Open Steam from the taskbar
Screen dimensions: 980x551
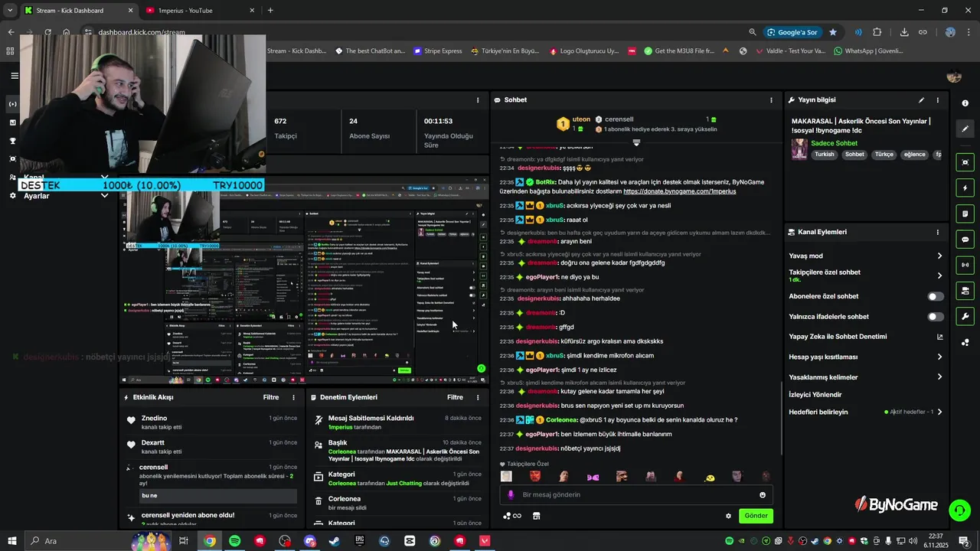[x=335, y=541]
